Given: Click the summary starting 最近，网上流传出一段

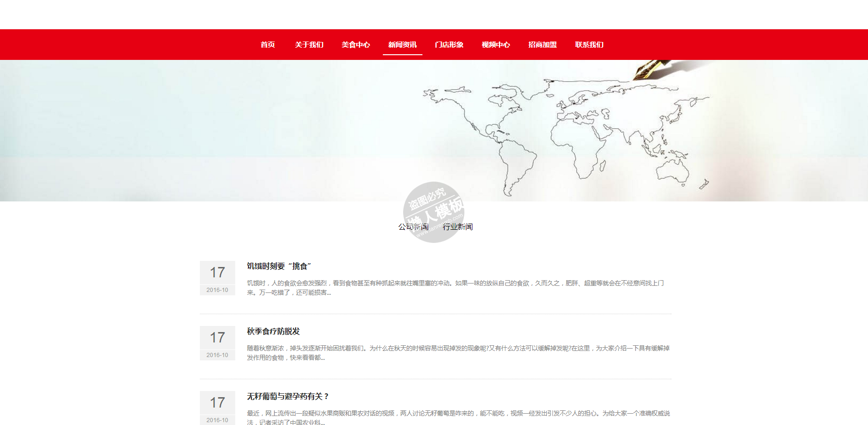Looking at the screenshot, I should point(458,417).
